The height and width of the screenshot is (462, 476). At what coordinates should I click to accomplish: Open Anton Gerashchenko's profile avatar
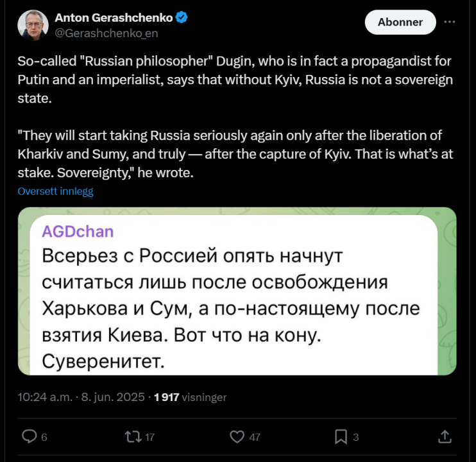click(33, 25)
